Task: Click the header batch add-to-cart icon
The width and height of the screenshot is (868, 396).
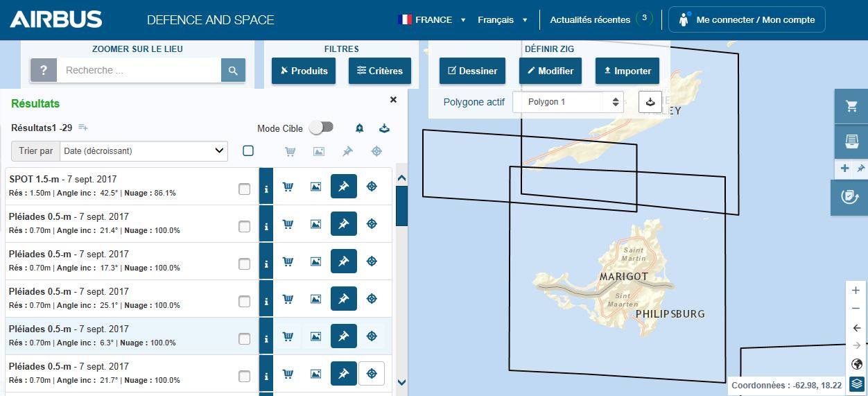Action: [290, 150]
